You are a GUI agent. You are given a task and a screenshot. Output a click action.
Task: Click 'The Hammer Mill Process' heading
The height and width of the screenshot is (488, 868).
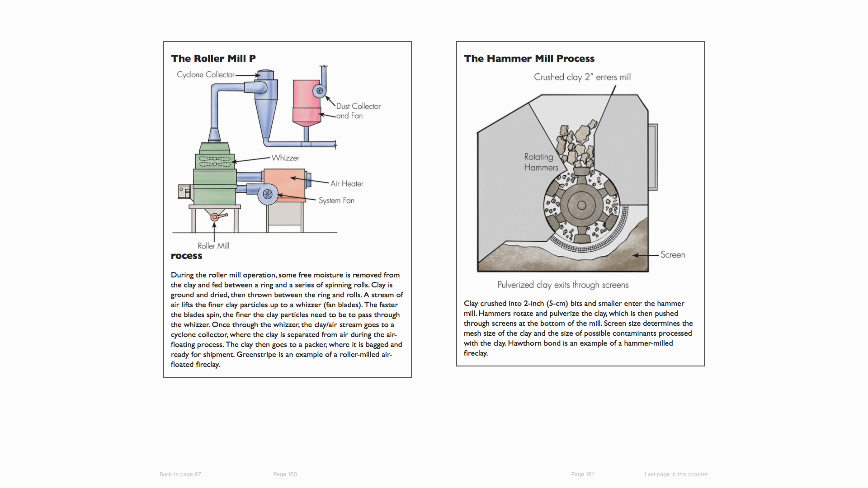[529, 58]
